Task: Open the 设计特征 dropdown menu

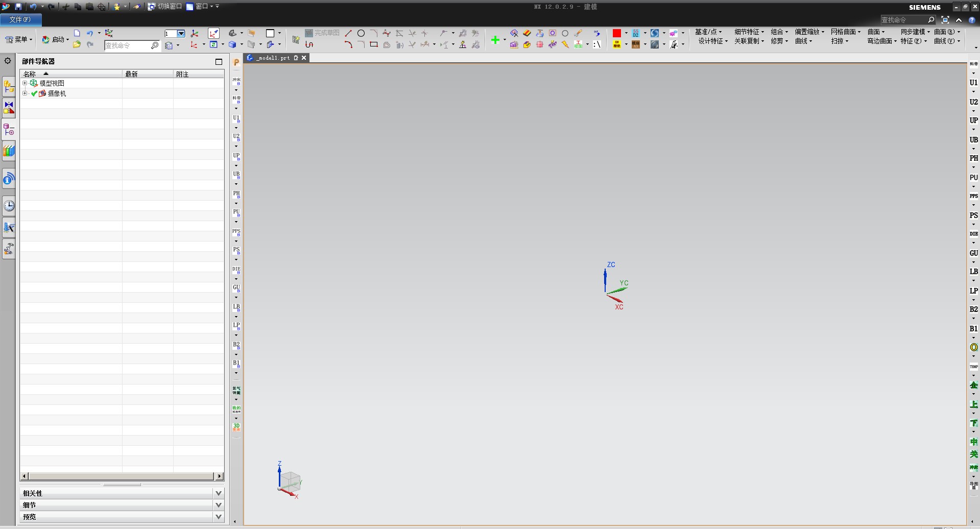Action: point(713,41)
